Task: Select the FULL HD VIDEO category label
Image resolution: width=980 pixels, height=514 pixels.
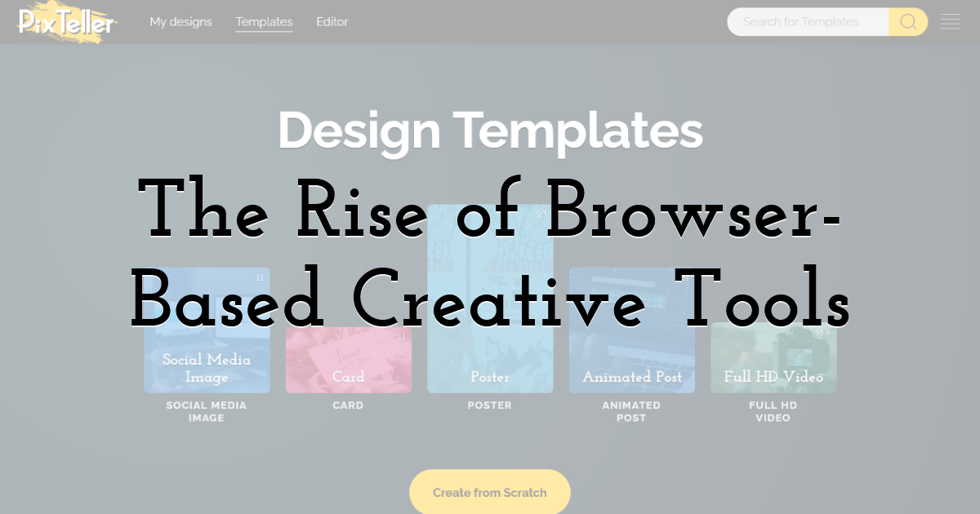Action: click(x=773, y=411)
